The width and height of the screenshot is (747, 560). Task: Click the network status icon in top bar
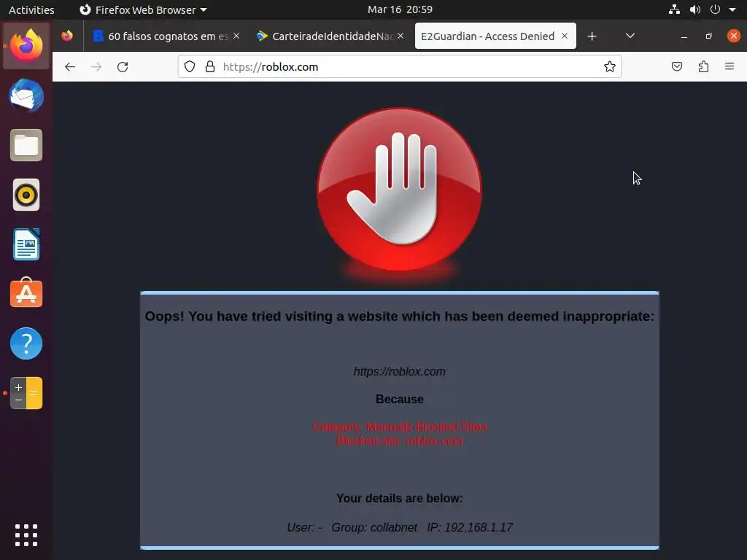coord(674,9)
